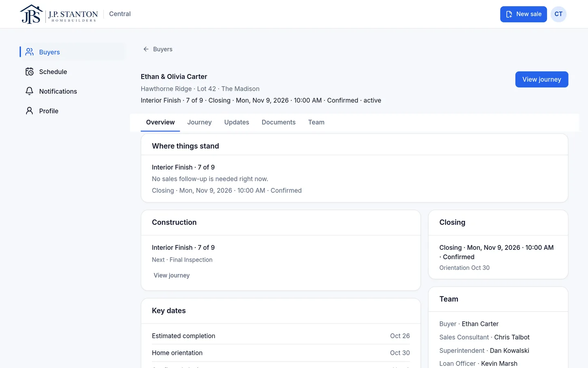Start a New sale
This screenshot has height=368, width=588.
[523, 14]
